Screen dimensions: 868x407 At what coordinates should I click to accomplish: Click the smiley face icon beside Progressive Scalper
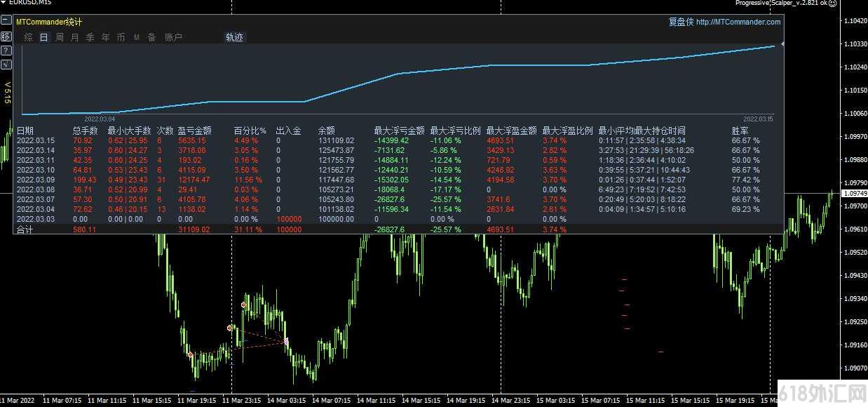[x=832, y=3]
